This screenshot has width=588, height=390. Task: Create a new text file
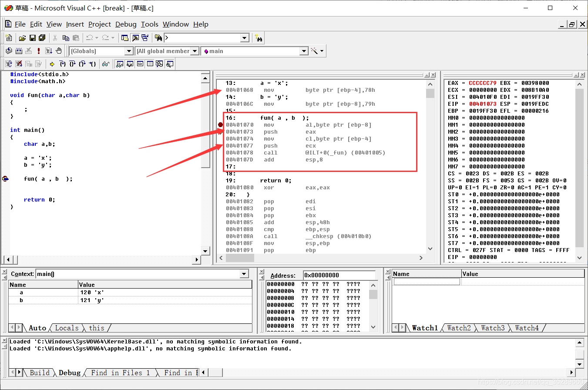pyautogui.click(x=9, y=38)
